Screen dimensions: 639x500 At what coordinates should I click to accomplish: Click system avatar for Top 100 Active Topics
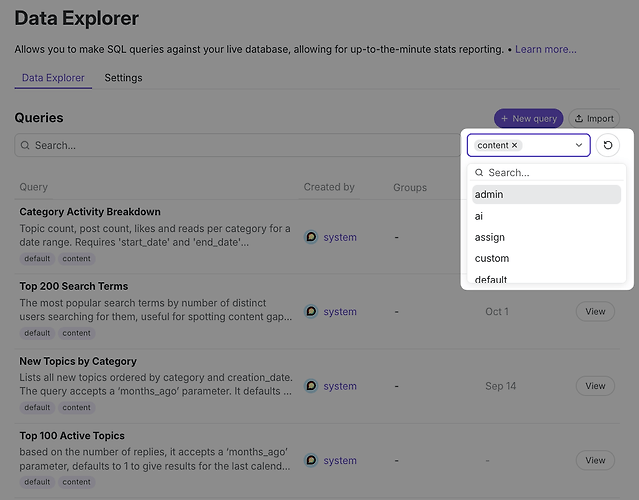pyautogui.click(x=311, y=460)
